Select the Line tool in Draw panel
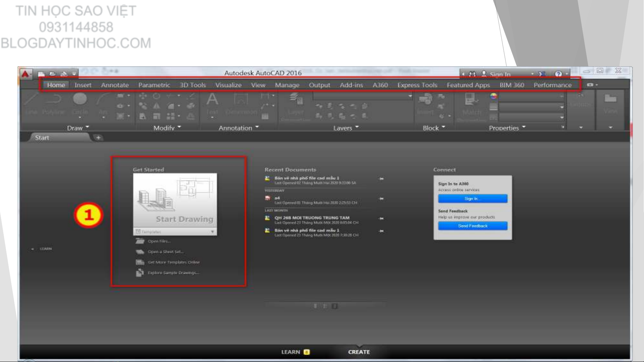The width and height of the screenshot is (644, 362). [32, 103]
